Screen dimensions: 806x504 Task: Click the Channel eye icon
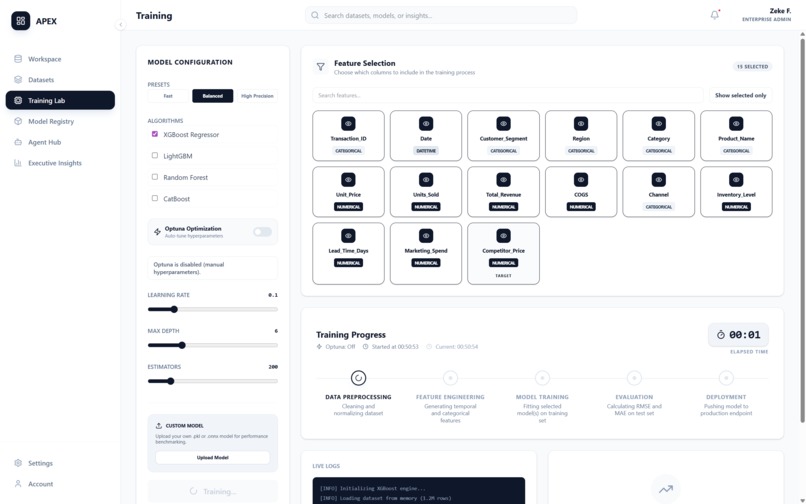(x=658, y=180)
